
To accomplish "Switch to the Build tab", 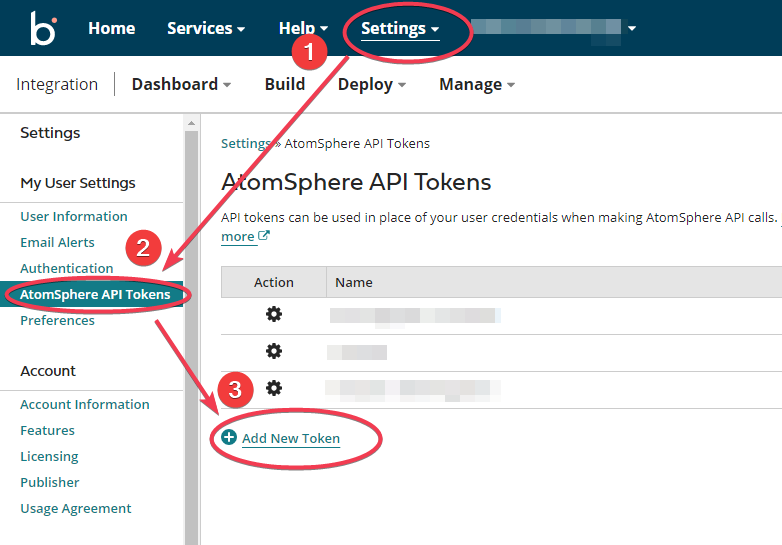I will [x=285, y=85].
